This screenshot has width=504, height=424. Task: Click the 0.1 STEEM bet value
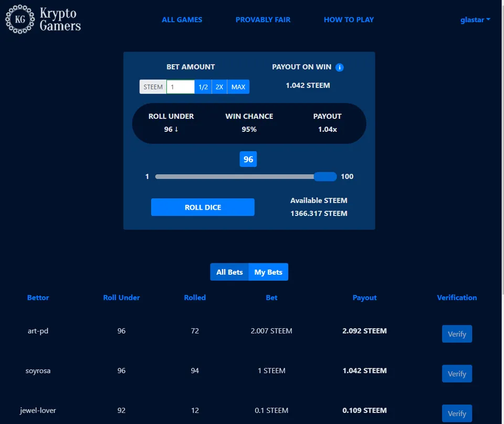[x=271, y=410]
